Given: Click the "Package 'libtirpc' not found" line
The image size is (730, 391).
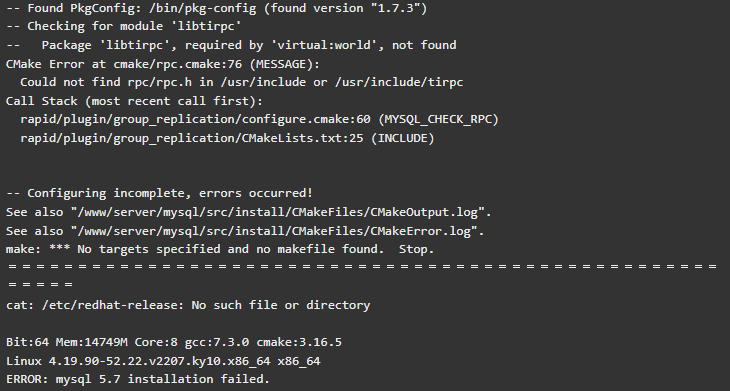Looking at the screenshot, I should [231, 45].
